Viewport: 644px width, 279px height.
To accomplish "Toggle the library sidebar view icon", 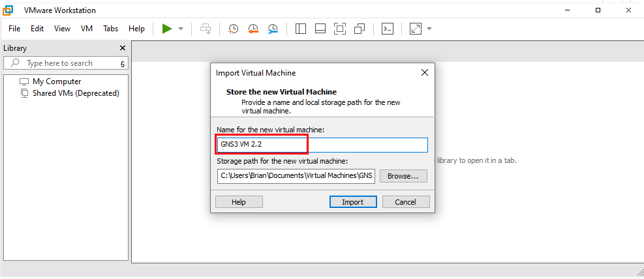I will click(x=301, y=29).
